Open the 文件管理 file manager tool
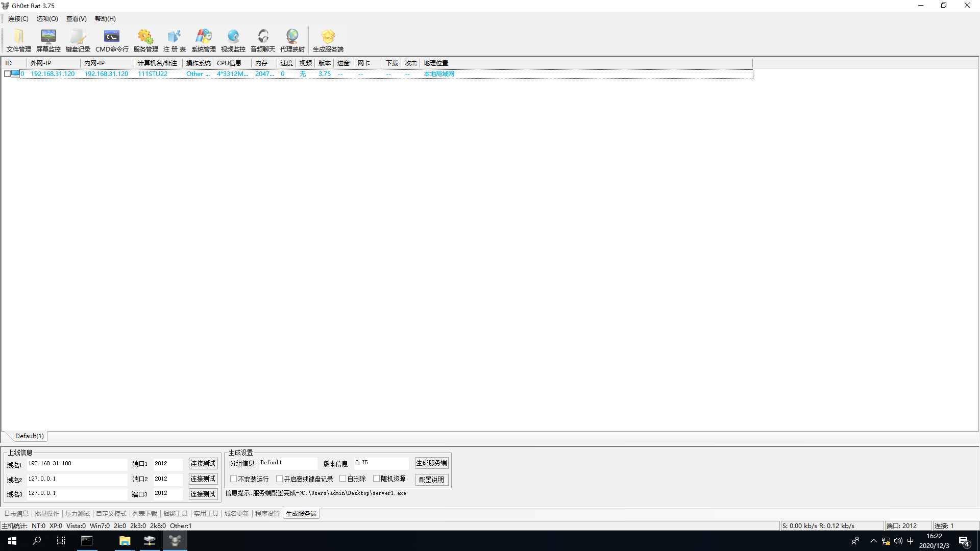The width and height of the screenshot is (980, 551). (x=19, y=40)
